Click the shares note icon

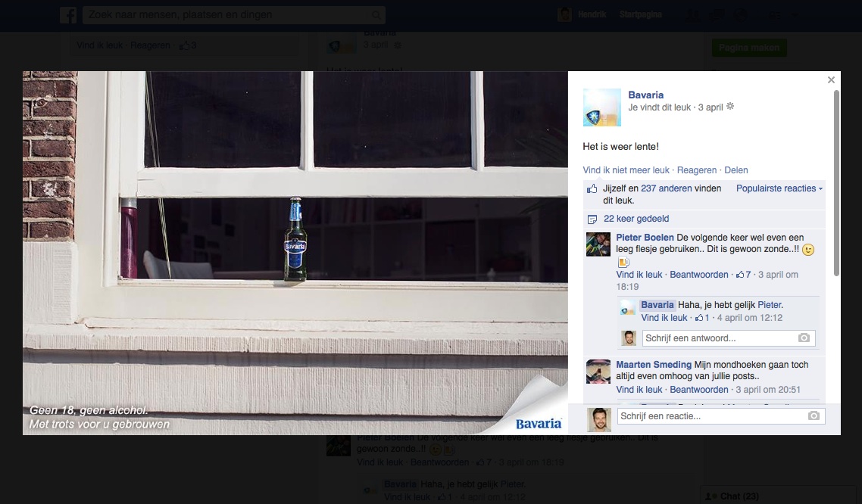(x=592, y=219)
